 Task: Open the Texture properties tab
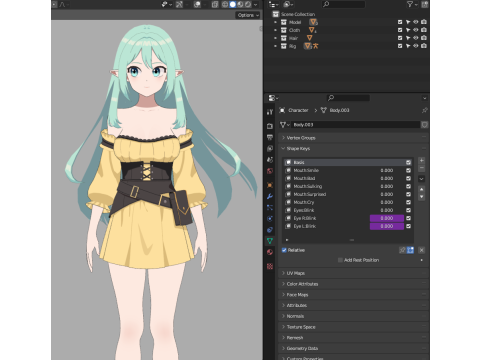click(x=270, y=266)
